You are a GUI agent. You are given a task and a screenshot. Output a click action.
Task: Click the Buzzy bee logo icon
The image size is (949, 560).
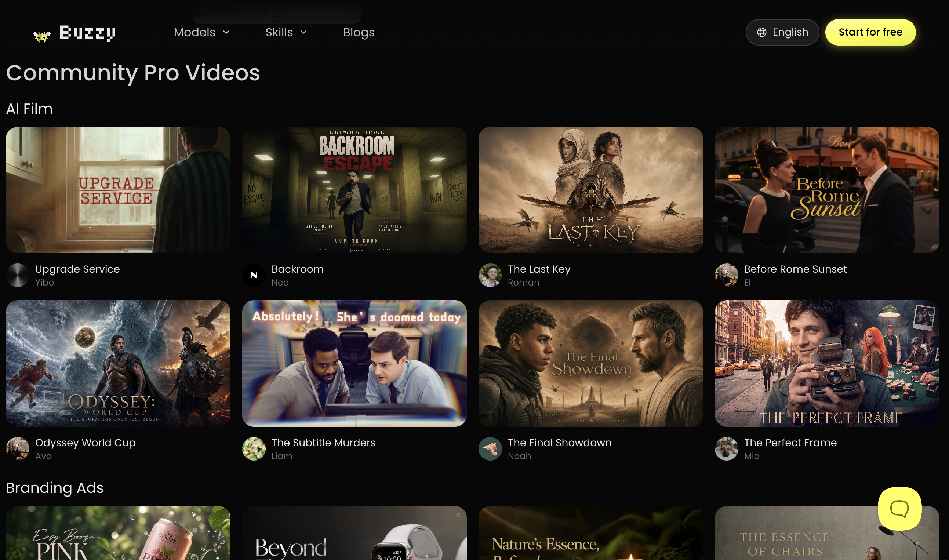click(41, 37)
